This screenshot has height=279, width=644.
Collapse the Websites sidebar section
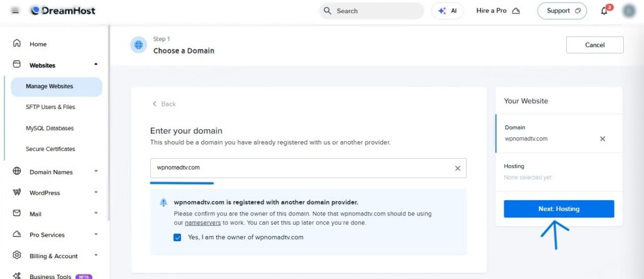(96, 65)
